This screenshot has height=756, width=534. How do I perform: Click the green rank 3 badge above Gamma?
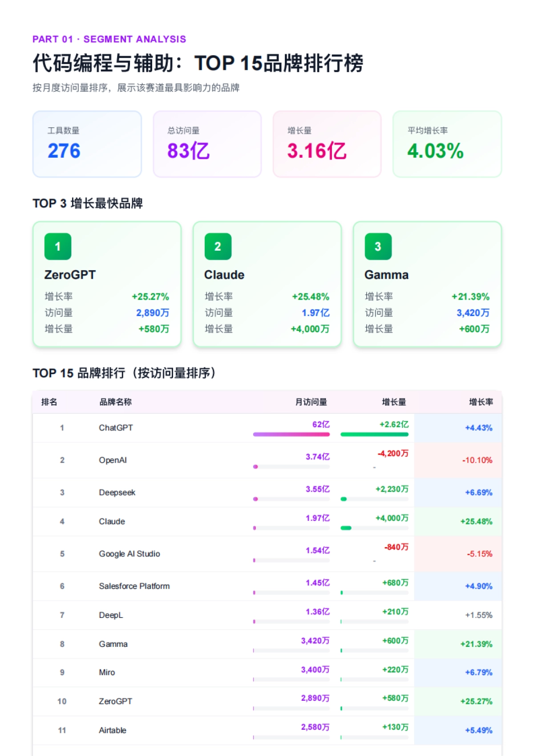point(378,246)
